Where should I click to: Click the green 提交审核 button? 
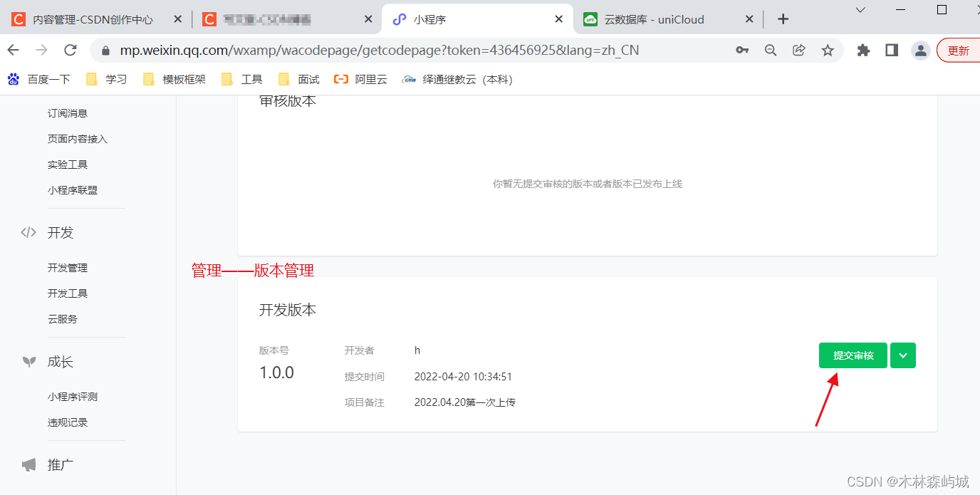tap(853, 355)
